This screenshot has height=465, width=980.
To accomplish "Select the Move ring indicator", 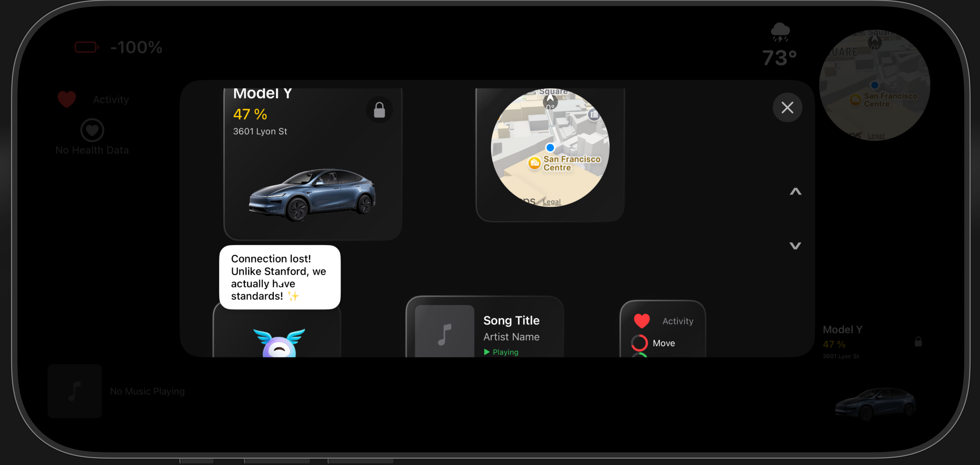I will [x=640, y=343].
